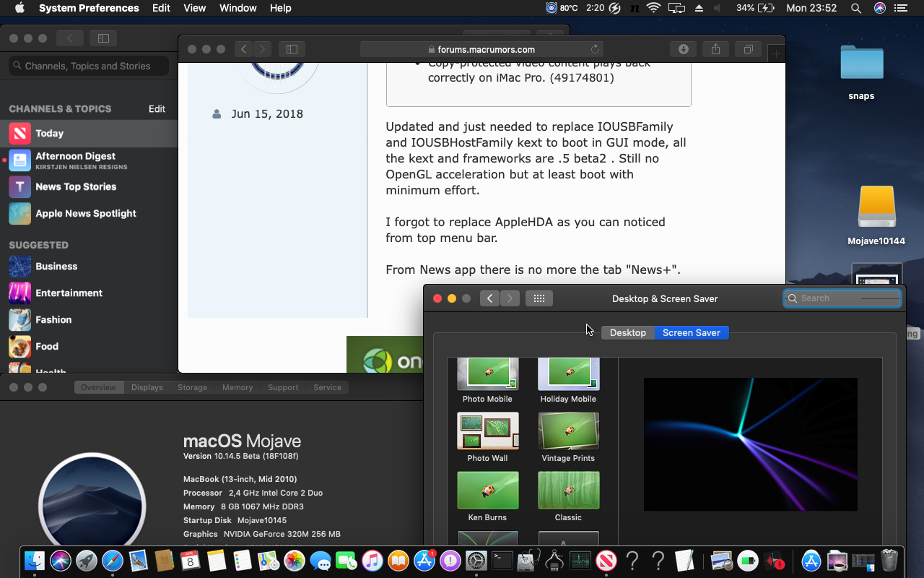Screen dimensions: 924x578
Task: Open TextEdit icon in the Dock
Action: coord(684,561)
